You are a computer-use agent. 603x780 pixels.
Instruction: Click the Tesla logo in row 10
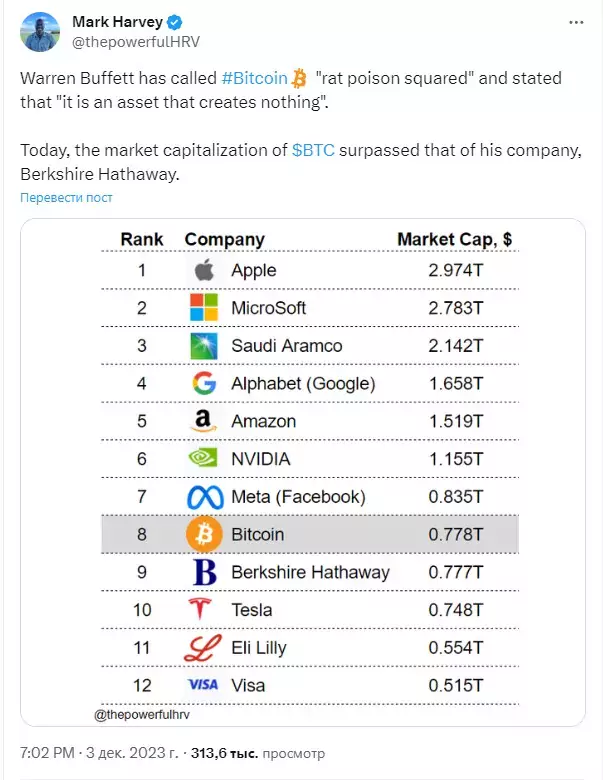click(200, 609)
